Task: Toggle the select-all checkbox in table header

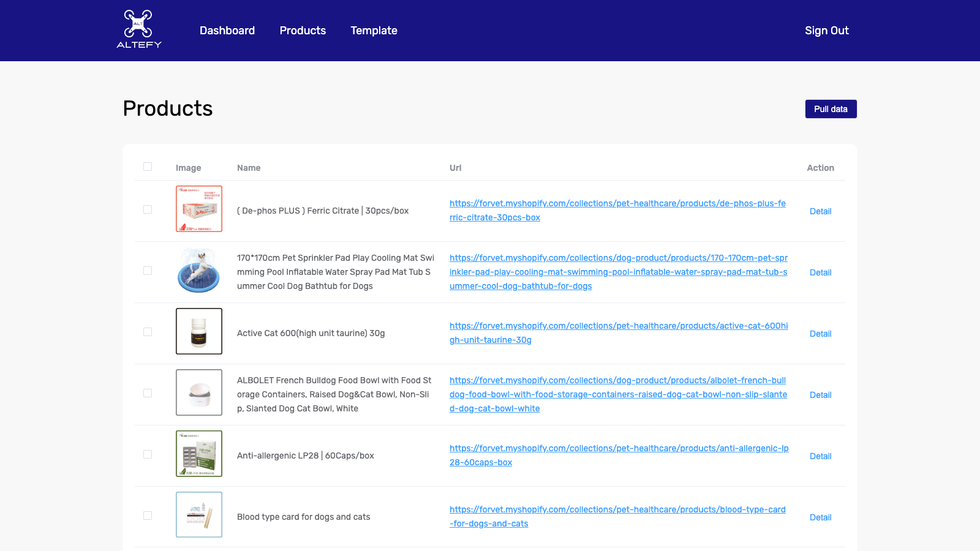Action: [148, 167]
